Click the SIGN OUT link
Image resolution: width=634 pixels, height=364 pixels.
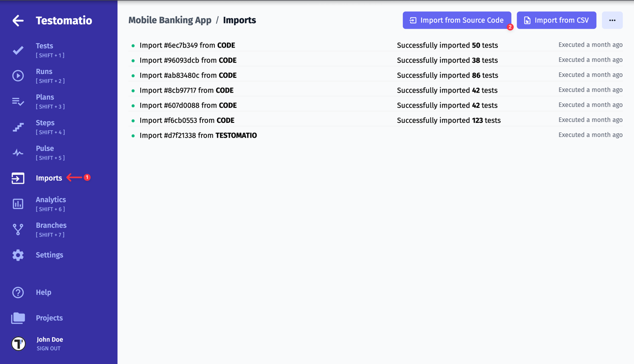[49, 349]
